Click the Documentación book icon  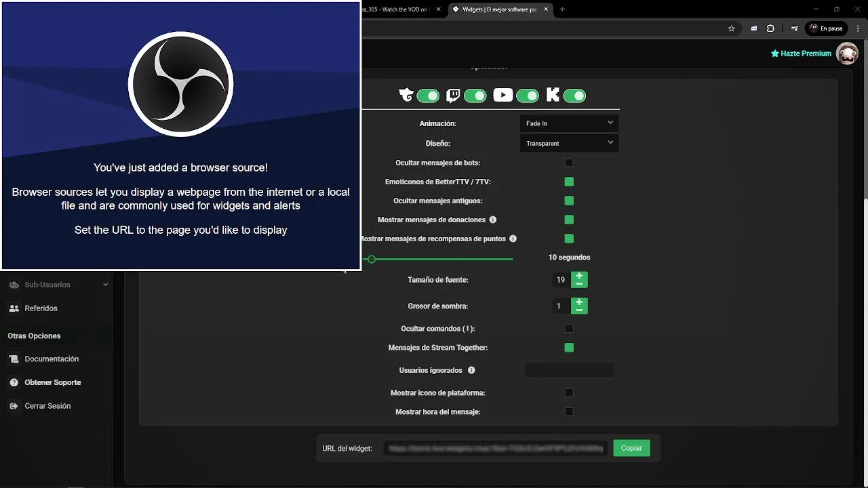pyautogui.click(x=14, y=359)
